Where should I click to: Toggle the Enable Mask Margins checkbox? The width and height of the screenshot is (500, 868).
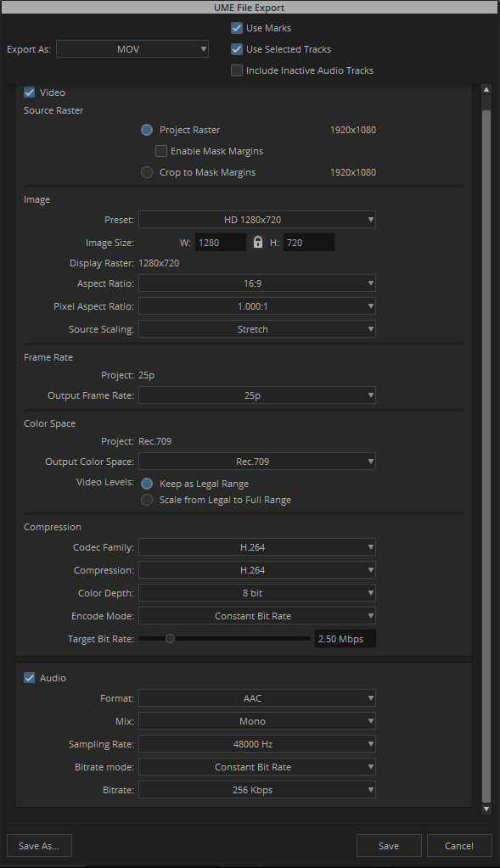[161, 151]
